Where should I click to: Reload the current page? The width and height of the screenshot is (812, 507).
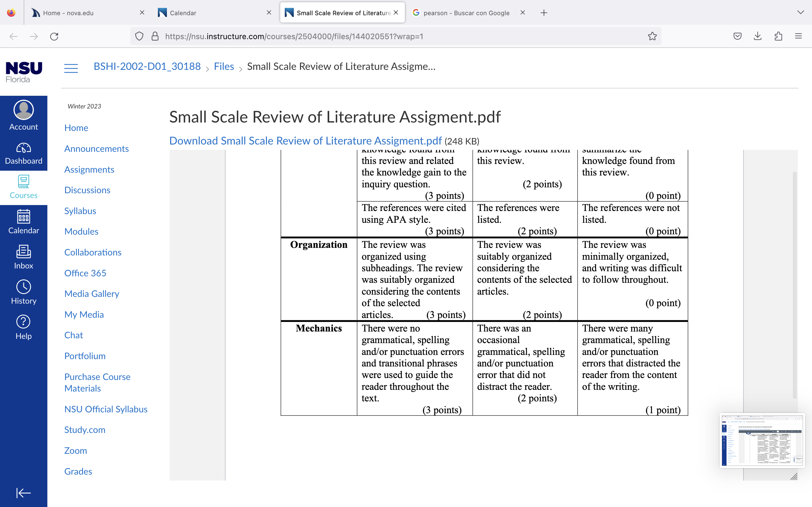[54, 36]
